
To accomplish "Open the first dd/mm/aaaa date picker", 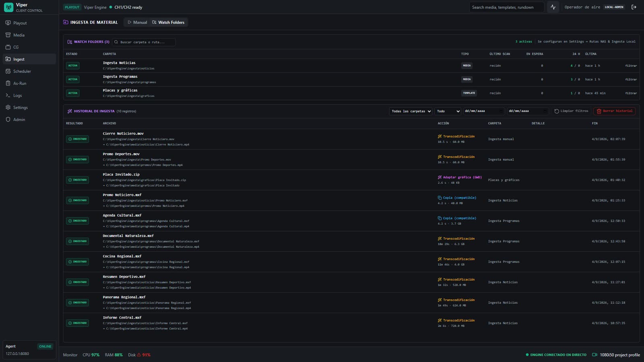I will pyautogui.click(x=484, y=111).
